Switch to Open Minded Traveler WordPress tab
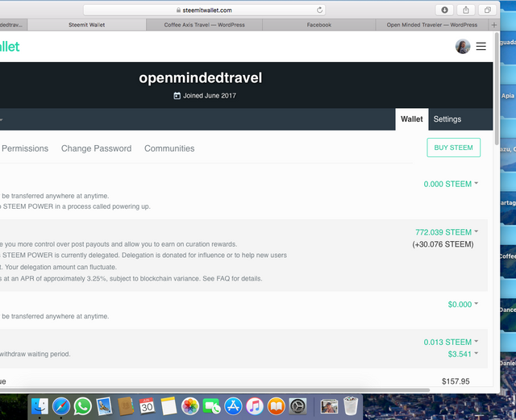The width and height of the screenshot is (516, 420). click(432, 25)
